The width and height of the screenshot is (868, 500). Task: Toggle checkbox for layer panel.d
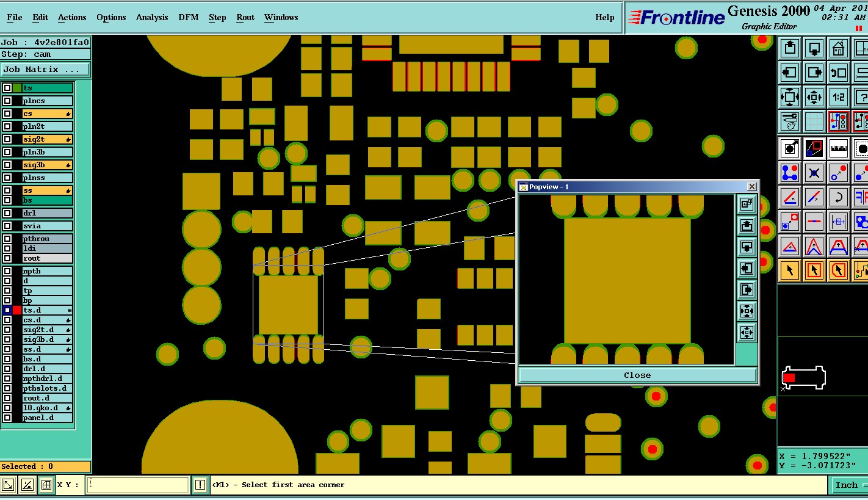[x=7, y=418]
